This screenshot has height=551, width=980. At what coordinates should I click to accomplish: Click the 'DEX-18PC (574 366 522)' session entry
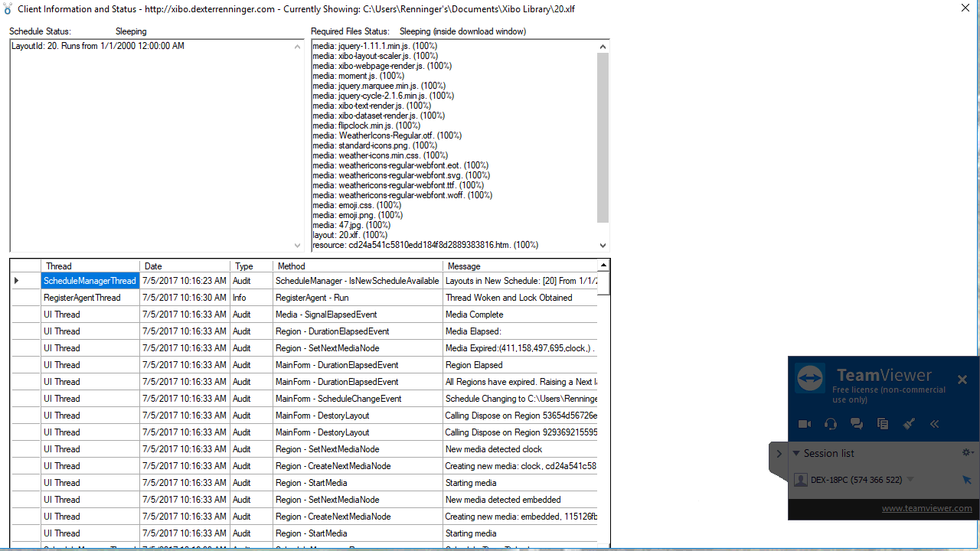tap(856, 480)
